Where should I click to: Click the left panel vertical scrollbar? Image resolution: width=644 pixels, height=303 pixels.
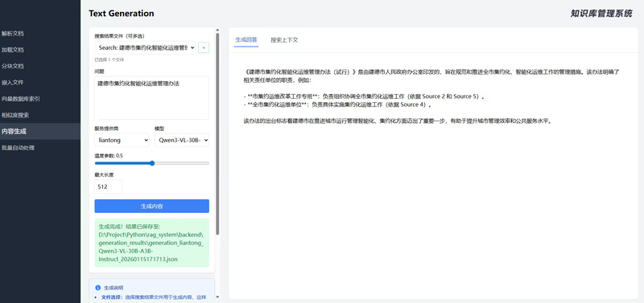(x=217, y=133)
